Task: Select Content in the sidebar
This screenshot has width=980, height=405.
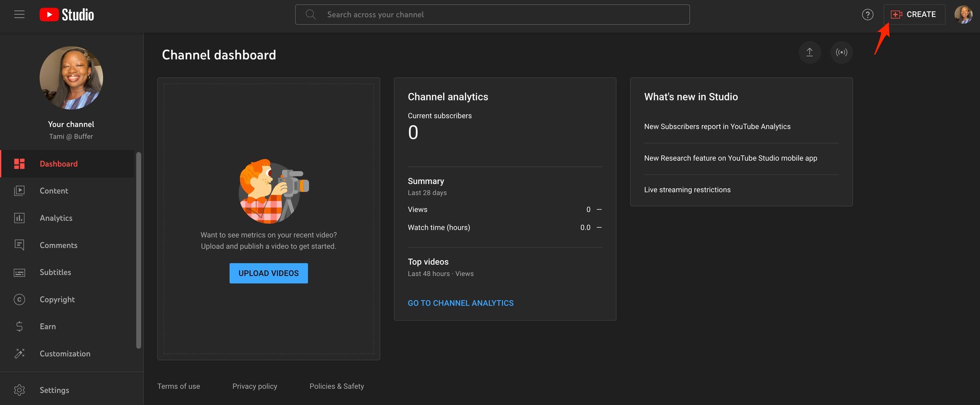Action: pos(54,191)
